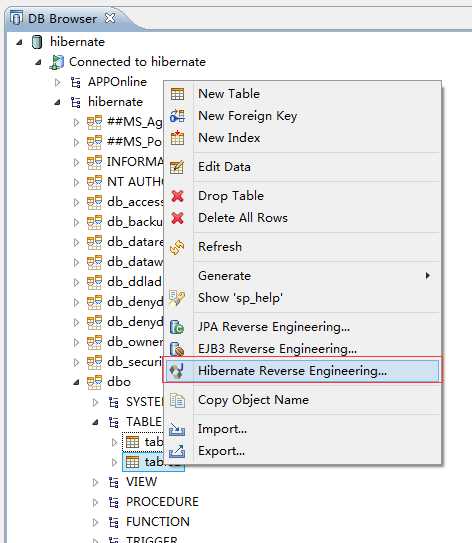Choose New Index menu entry
The height and width of the screenshot is (543, 472).
tap(303, 138)
